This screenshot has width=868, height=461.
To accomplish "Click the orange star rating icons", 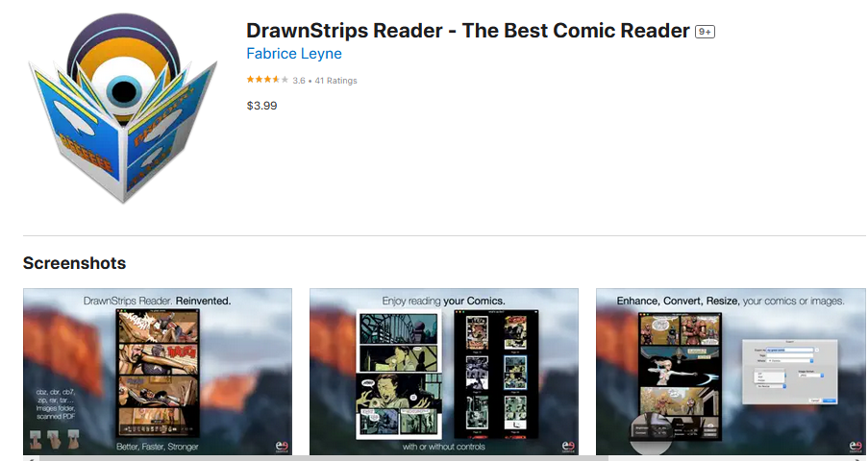I will 267,80.
